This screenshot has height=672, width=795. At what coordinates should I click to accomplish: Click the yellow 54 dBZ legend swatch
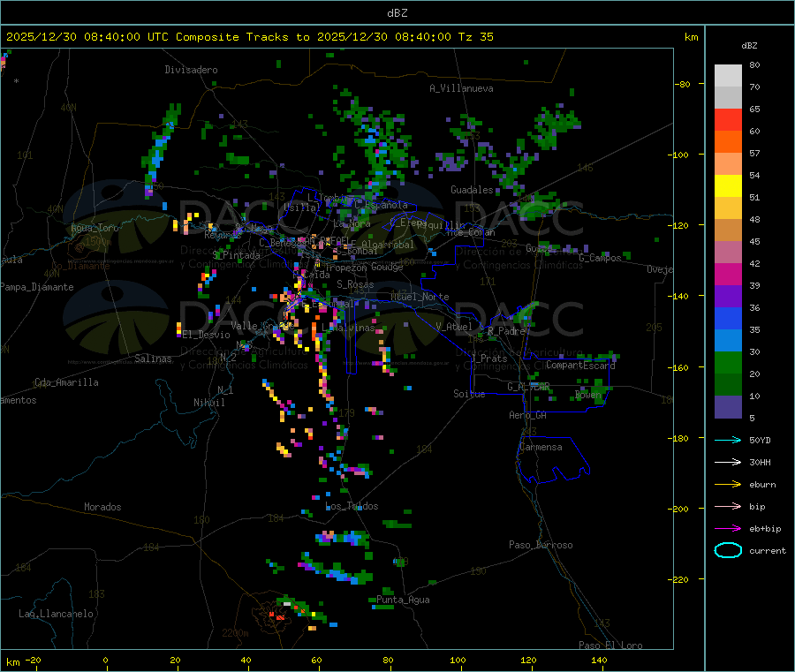(728, 186)
